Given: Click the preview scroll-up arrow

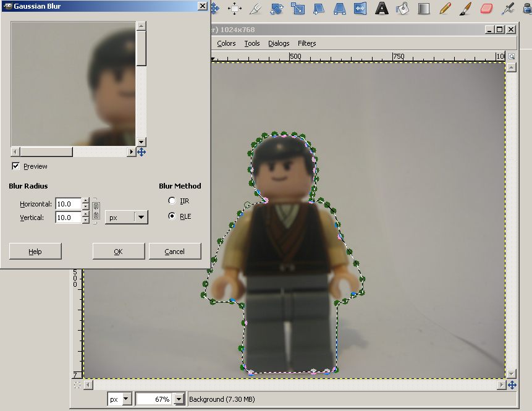Looking at the screenshot, I should (141, 26).
